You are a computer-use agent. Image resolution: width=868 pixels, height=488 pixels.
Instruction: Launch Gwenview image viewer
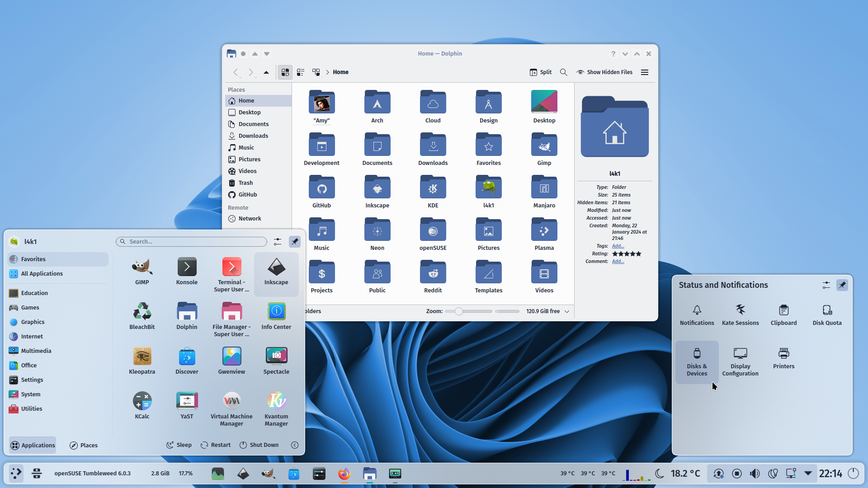(231, 361)
